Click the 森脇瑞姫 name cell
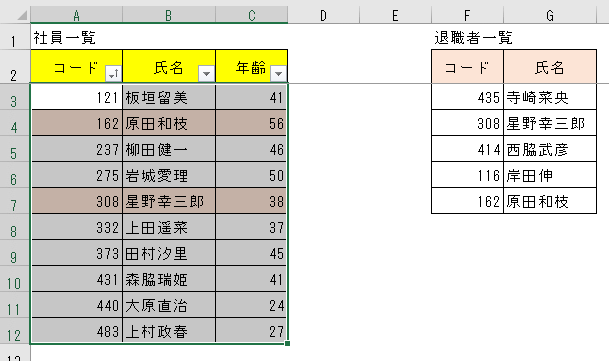 coord(169,279)
